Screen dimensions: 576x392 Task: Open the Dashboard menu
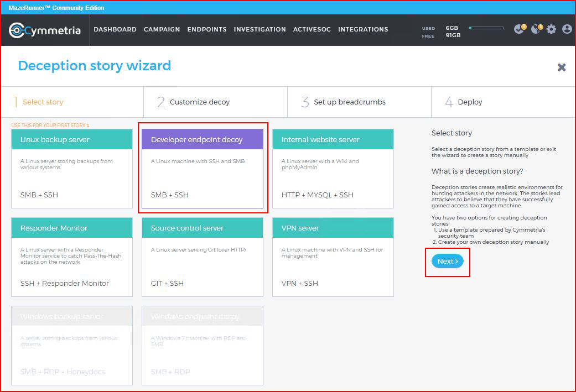(115, 29)
